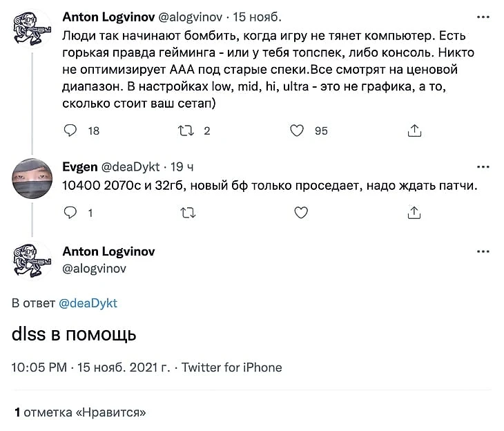Retweet the tweet with 2 retweets

186,131
